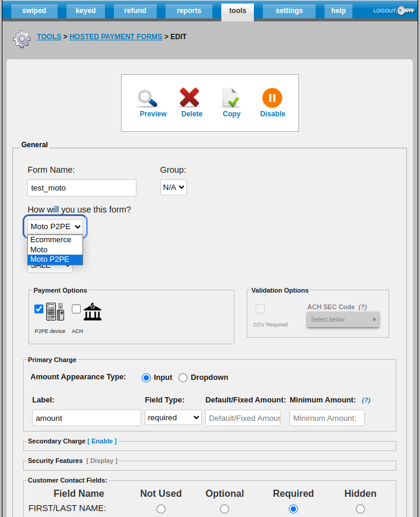Set FIRST/LAST NAME to Required

click(293, 509)
